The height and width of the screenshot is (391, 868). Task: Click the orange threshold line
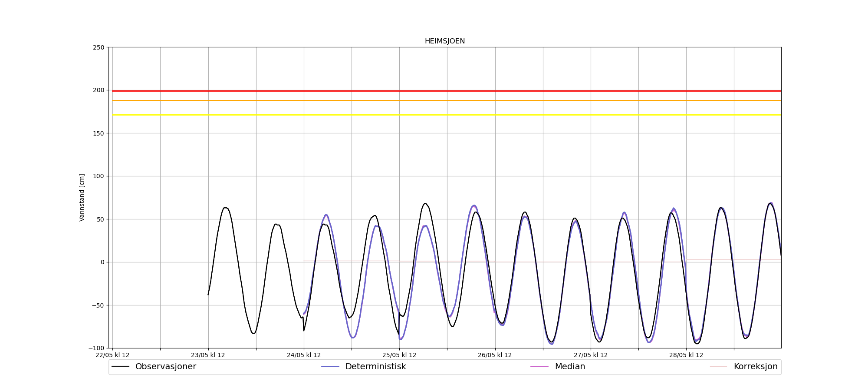click(x=447, y=100)
